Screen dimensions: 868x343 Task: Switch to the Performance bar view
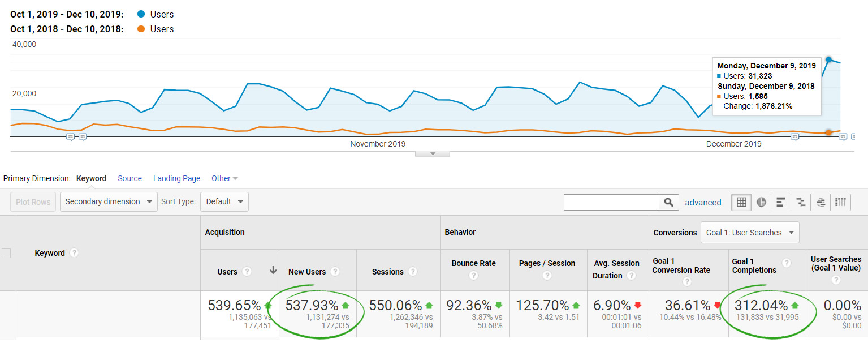(x=780, y=202)
